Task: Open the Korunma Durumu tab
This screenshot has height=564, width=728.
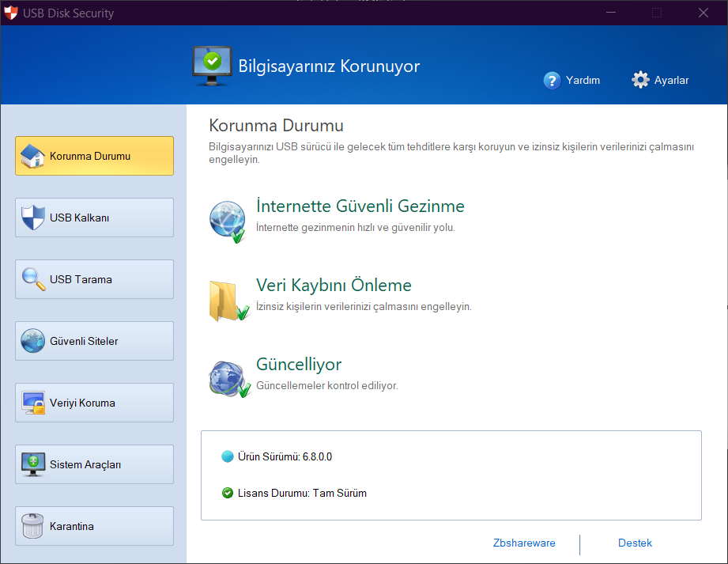Action: [94, 156]
